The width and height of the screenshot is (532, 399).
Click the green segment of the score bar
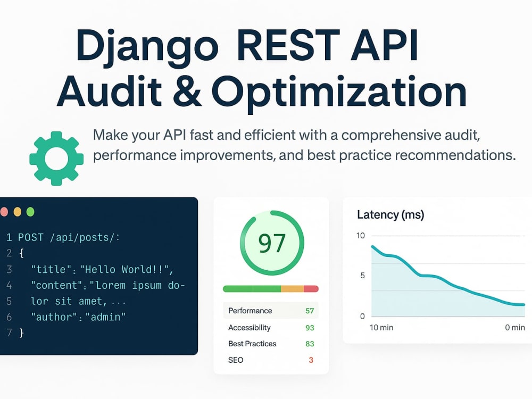[x=252, y=289]
